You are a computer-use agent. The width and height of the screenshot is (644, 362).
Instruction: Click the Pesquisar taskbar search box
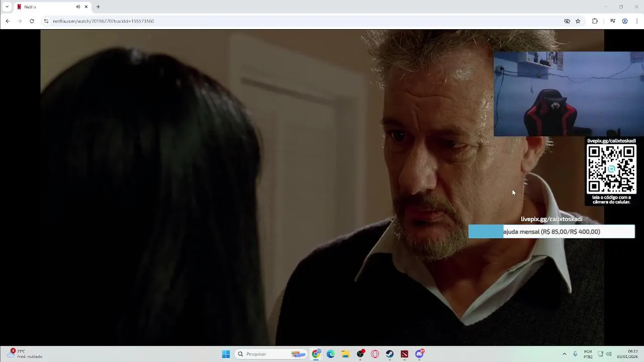pos(272,354)
